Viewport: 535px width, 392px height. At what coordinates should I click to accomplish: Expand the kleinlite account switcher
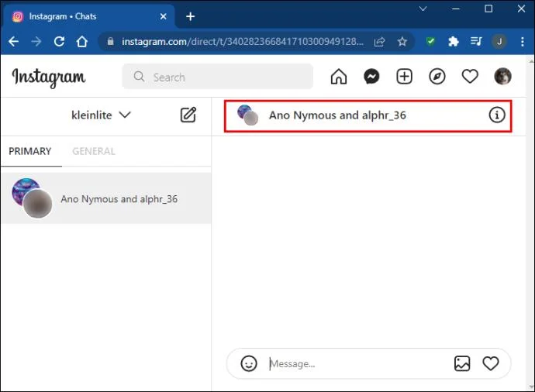click(x=101, y=115)
